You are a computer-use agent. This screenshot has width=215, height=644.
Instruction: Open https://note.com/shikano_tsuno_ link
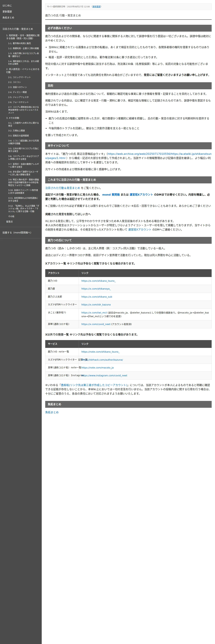(x=100, y=352)
